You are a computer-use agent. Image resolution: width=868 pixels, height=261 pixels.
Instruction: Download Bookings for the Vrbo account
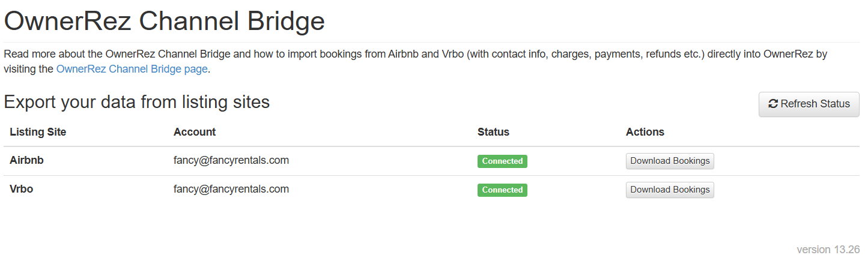tap(670, 190)
